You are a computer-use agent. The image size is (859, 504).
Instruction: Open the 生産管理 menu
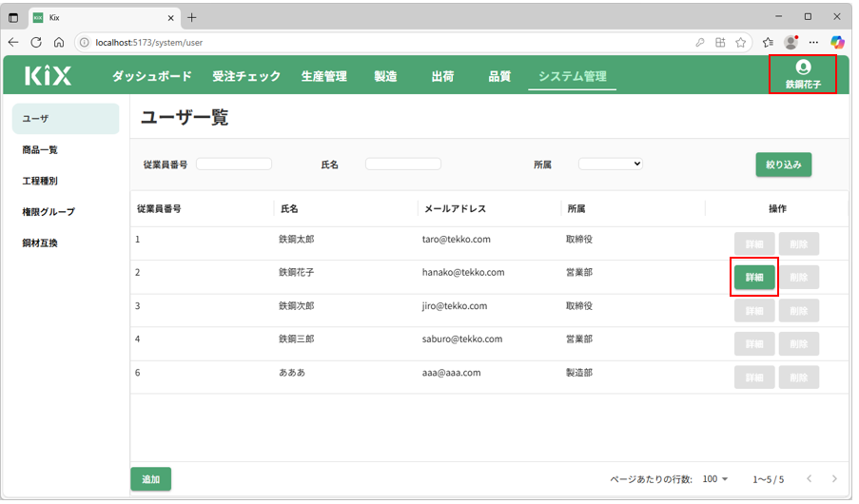point(324,76)
